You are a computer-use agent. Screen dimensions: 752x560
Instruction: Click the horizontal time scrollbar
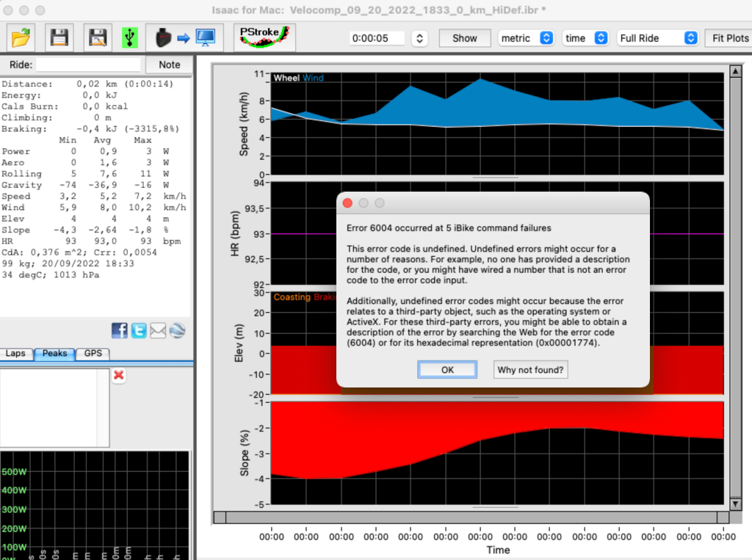[x=471, y=517]
